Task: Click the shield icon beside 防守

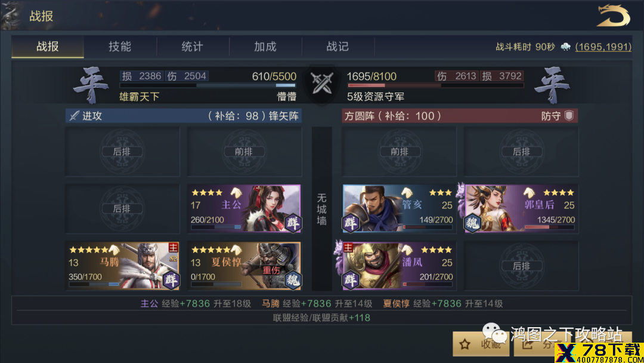Action: (x=569, y=116)
